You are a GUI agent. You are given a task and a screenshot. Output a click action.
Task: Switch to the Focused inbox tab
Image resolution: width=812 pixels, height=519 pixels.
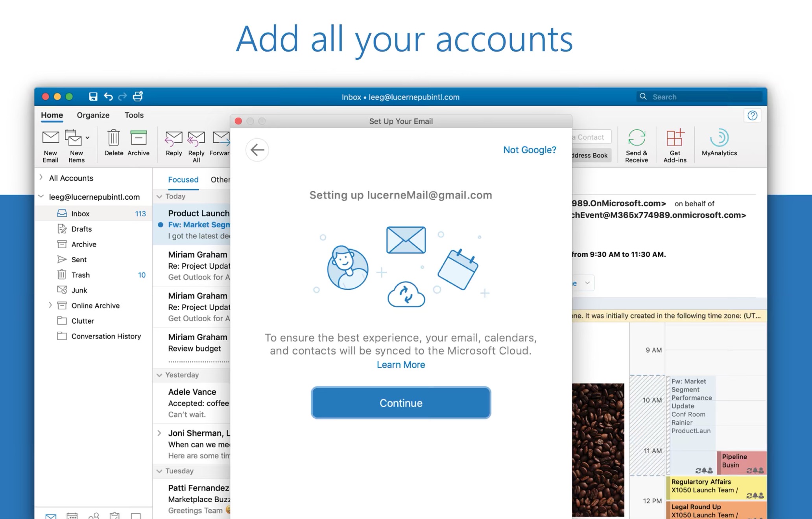(x=183, y=180)
